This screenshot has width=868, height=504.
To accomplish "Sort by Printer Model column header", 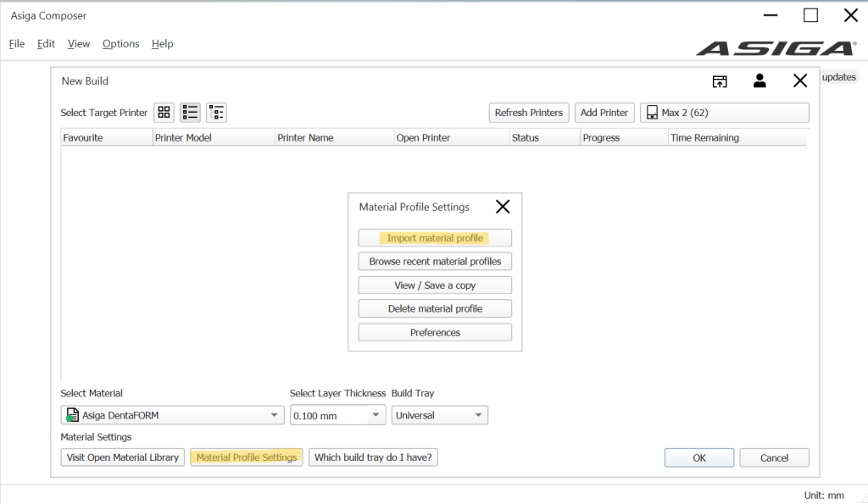I will (214, 138).
